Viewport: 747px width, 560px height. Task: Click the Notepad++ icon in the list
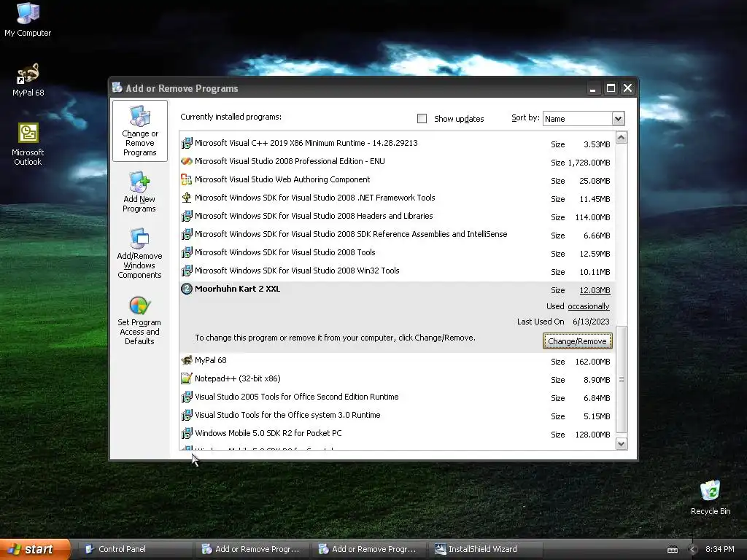pyautogui.click(x=187, y=378)
